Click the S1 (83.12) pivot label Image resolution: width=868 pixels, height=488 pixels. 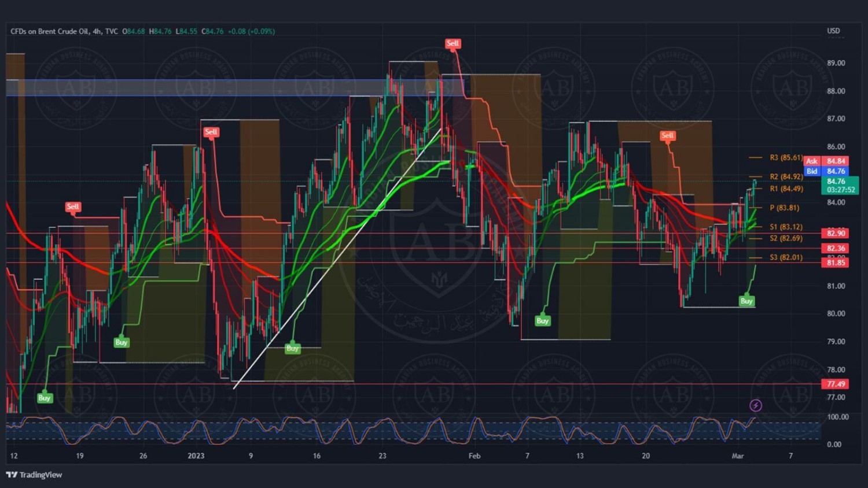786,227
